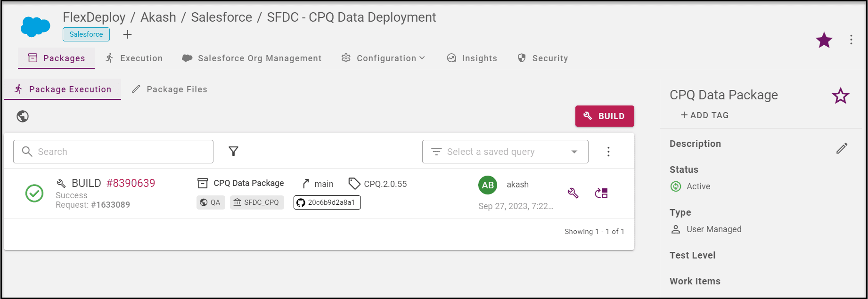868x299 pixels.
Task: Expand the Select a saved query dropdown
Action: pyautogui.click(x=505, y=152)
